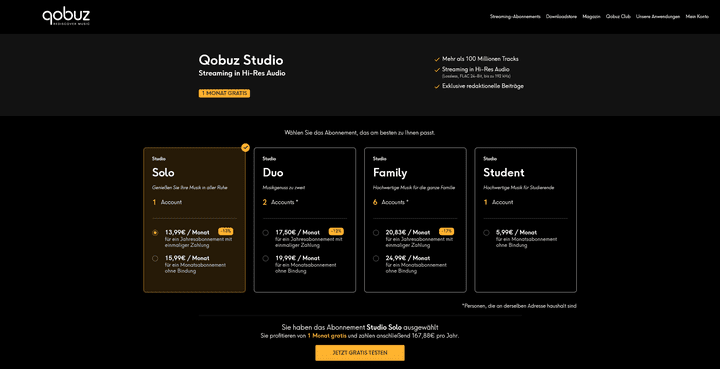720x369 pixels.
Task: Open Mein Konto in navigation
Action: [x=697, y=17]
